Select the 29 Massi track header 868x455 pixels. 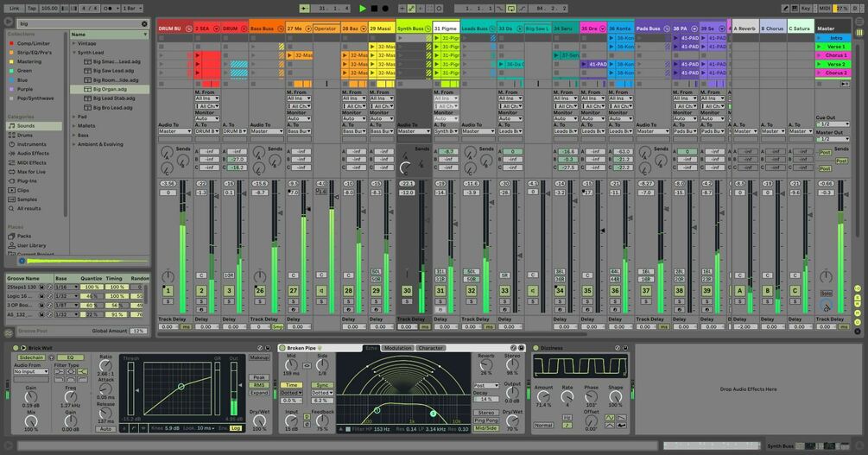pyautogui.click(x=382, y=28)
